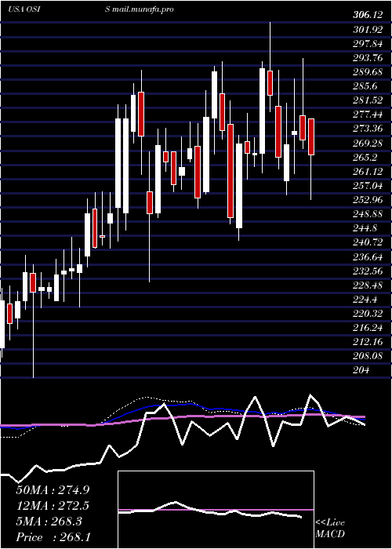392x549 pixels.
Task: Click the 269.28 price axis label
Action: point(368,143)
